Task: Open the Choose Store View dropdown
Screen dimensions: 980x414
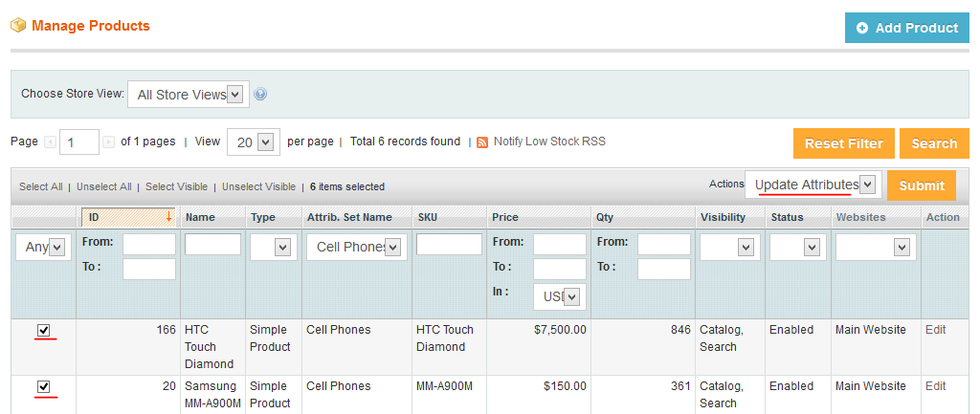Action: 189,95
